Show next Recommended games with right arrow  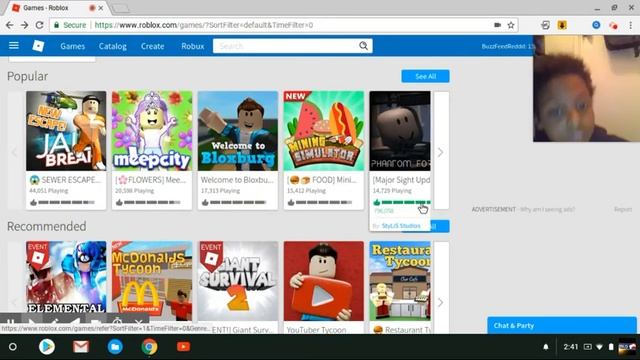tap(440, 302)
